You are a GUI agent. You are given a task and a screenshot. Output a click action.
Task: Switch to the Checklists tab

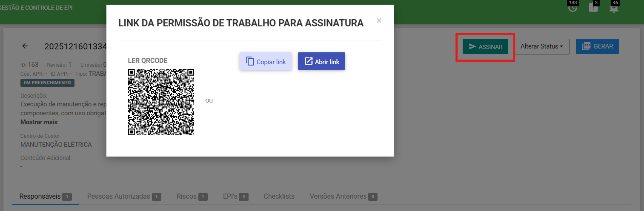[279, 197]
